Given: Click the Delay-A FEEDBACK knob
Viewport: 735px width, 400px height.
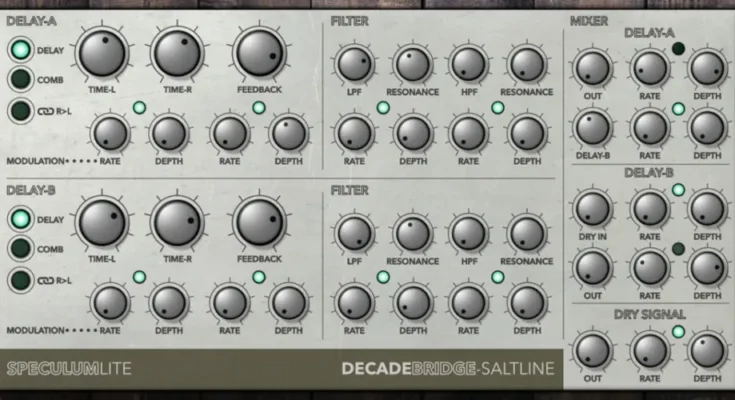Looking at the screenshot, I should click(259, 52).
